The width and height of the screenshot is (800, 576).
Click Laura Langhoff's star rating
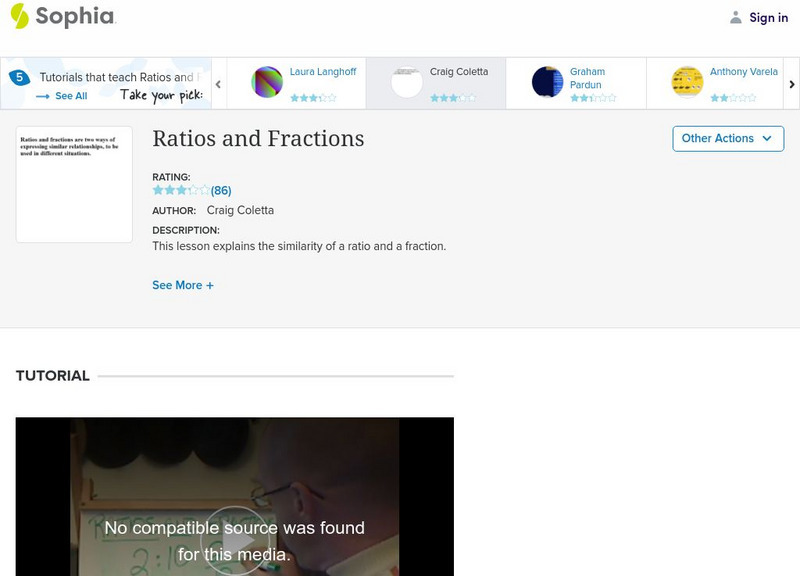[x=313, y=98]
